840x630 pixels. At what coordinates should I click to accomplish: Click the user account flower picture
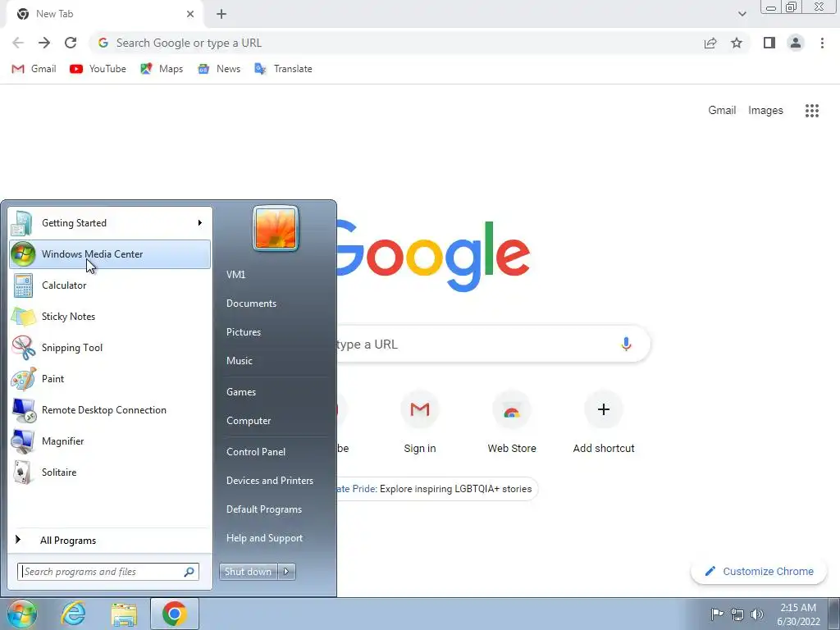click(276, 229)
